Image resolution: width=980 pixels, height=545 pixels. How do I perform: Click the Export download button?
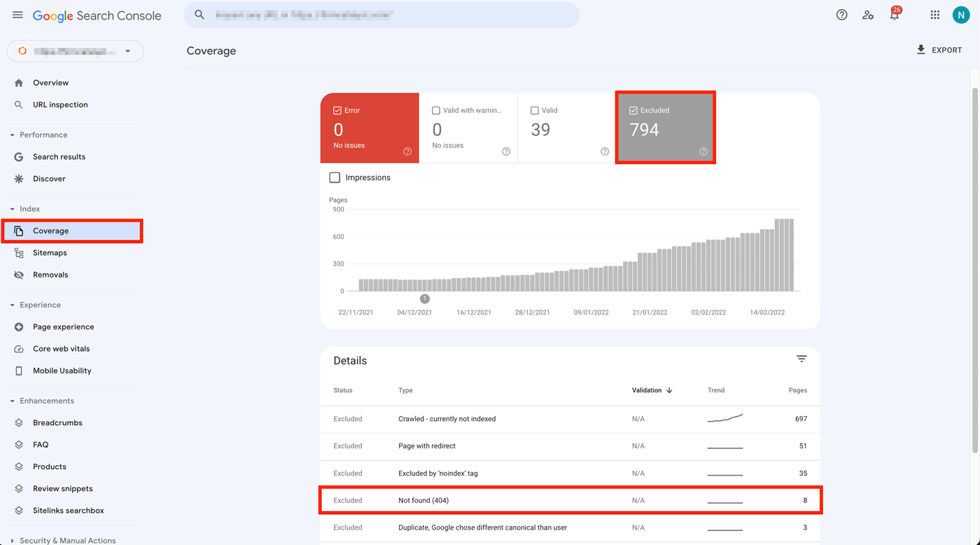click(939, 50)
